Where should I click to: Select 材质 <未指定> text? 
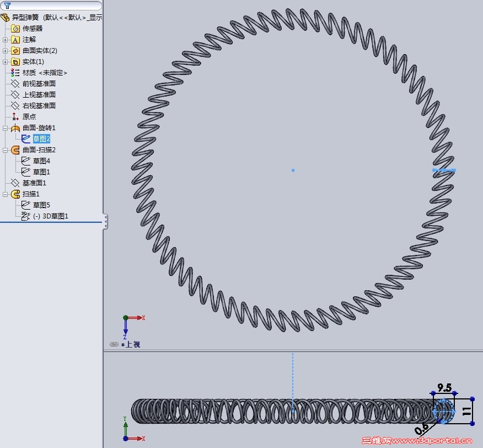45,73
